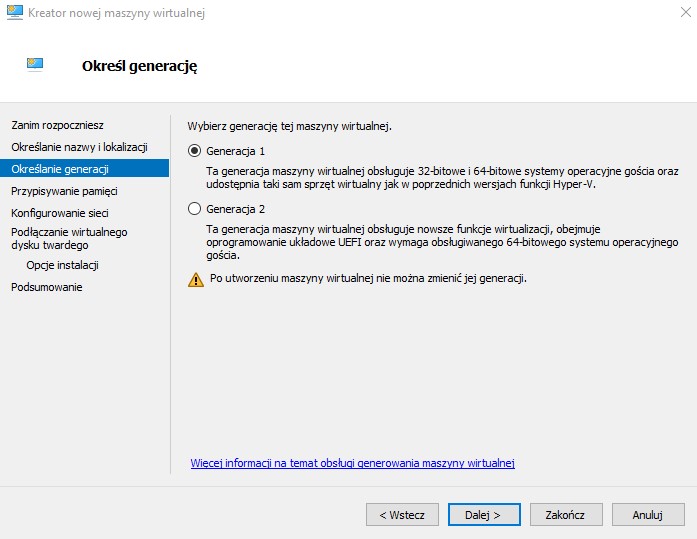Click the Wstecz button

[402, 515]
